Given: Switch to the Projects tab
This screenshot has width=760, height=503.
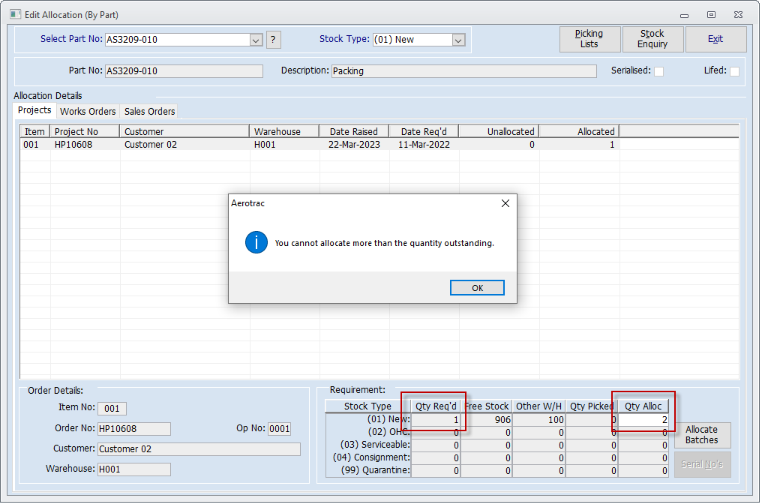Looking at the screenshot, I should [34, 110].
